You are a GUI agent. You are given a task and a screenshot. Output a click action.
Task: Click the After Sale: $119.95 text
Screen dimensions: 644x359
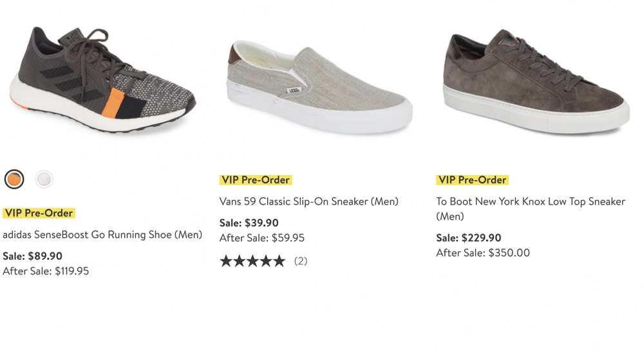click(x=46, y=271)
